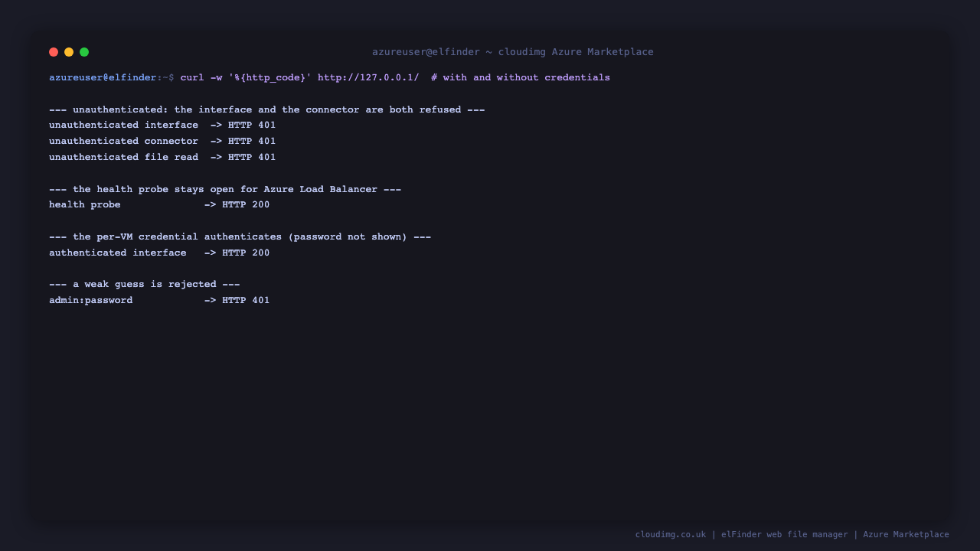Click the 'unauthenticated file read -> HTTP 401' line
This screenshot has height=551, width=980.
[162, 158]
